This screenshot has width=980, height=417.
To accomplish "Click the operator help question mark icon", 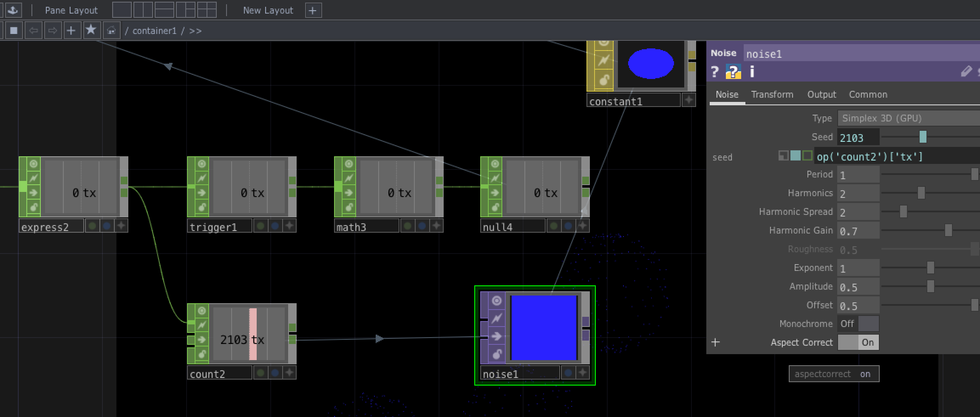I will (x=715, y=72).
